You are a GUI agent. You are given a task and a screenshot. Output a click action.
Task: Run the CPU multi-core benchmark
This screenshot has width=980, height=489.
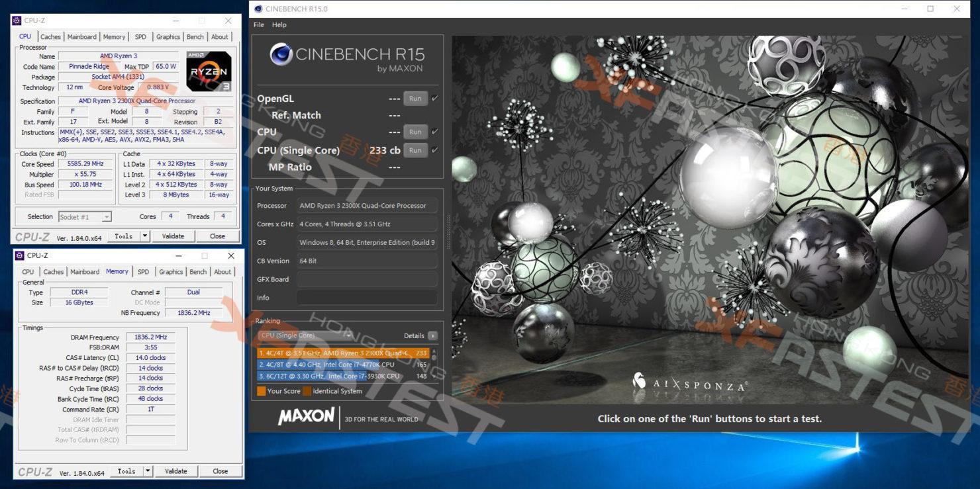pyautogui.click(x=415, y=132)
